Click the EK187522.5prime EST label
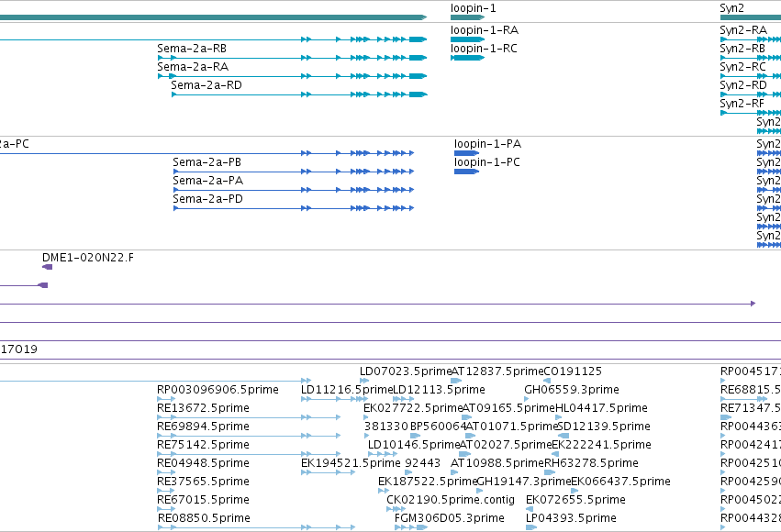The image size is (781, 532). click(428, 482)
